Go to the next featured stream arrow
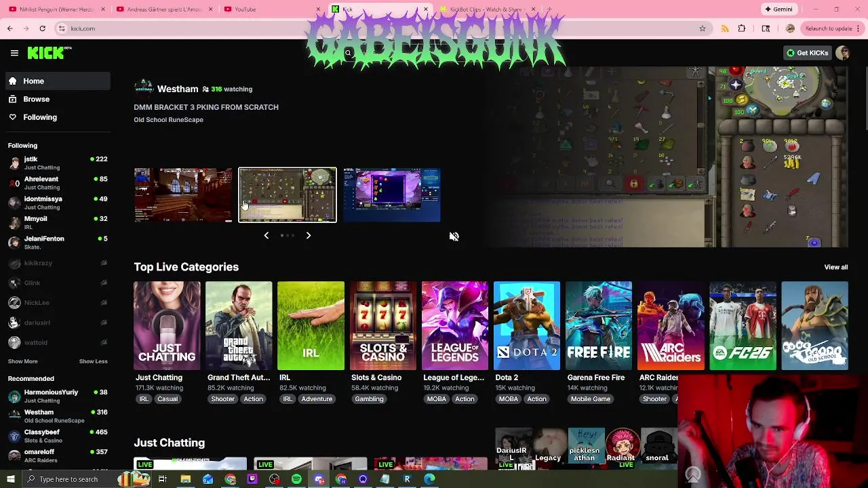 pos(308,235)
